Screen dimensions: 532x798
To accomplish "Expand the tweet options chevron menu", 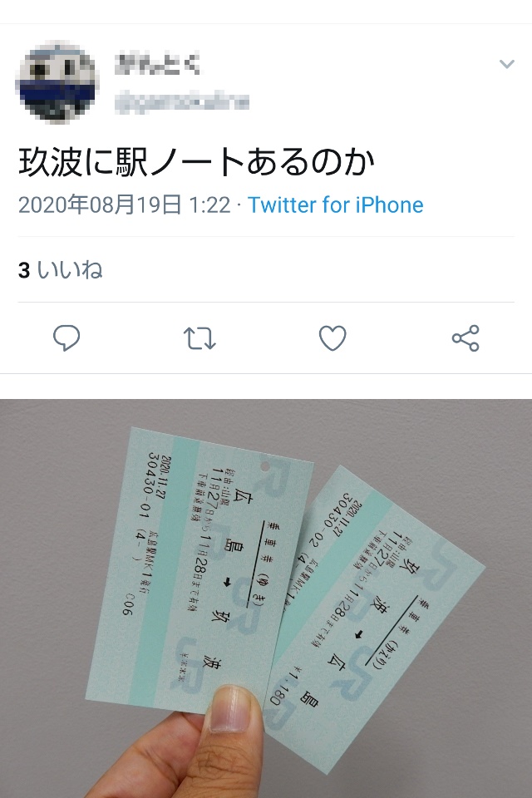I will (x=506, y=64).
